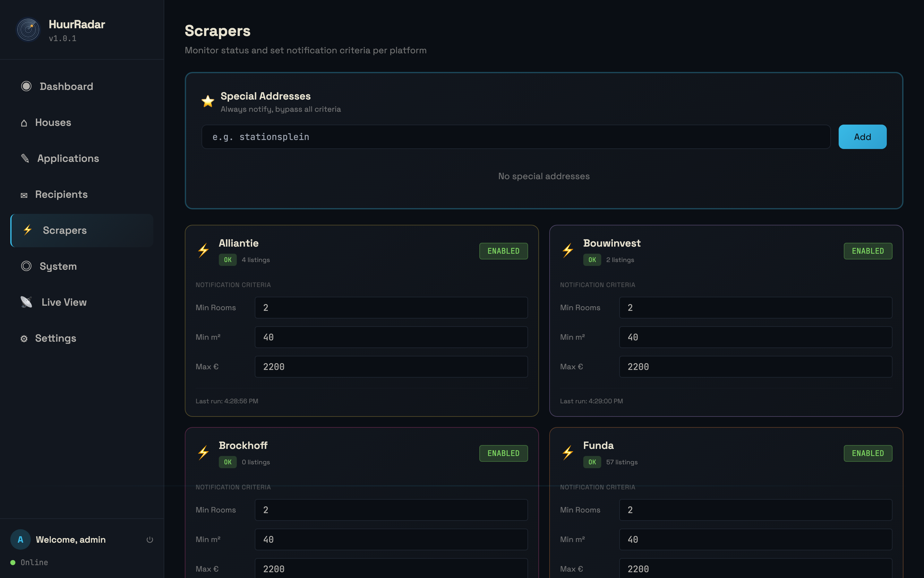Image resolution: width=924 pixels, height=578 pixels.
Task: Navigate to Recipients
Action: [x=82, y=194]
